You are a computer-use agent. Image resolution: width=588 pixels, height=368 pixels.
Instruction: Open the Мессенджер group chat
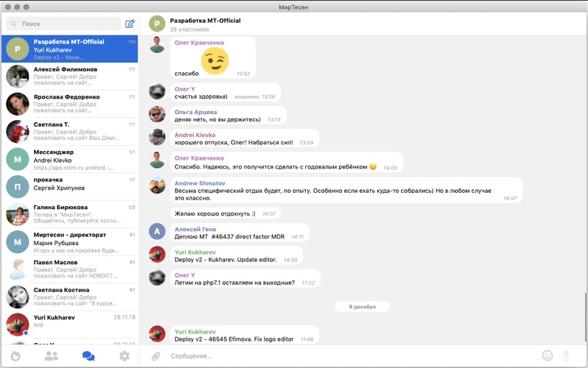pos(70,159)
